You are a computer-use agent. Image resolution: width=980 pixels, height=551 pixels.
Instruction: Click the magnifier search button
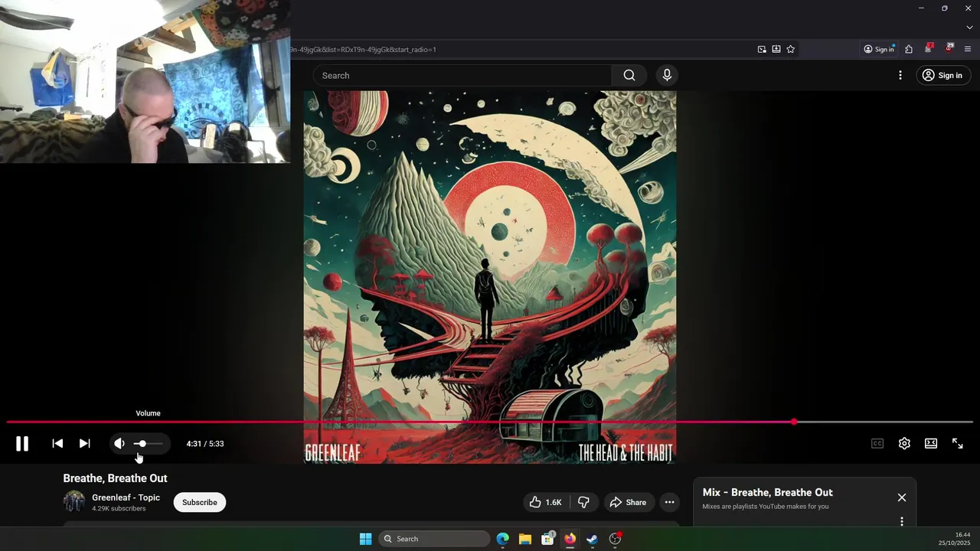(629, 76)
